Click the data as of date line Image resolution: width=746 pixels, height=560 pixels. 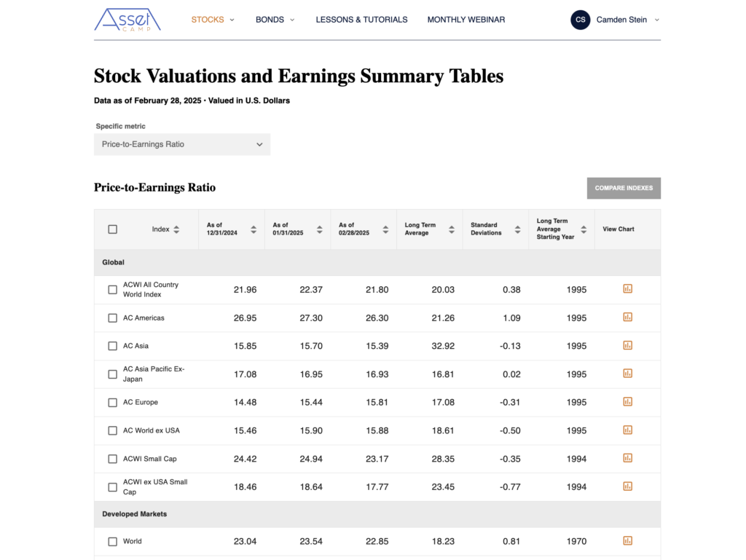pyautogui.click(x=192, y=100)
